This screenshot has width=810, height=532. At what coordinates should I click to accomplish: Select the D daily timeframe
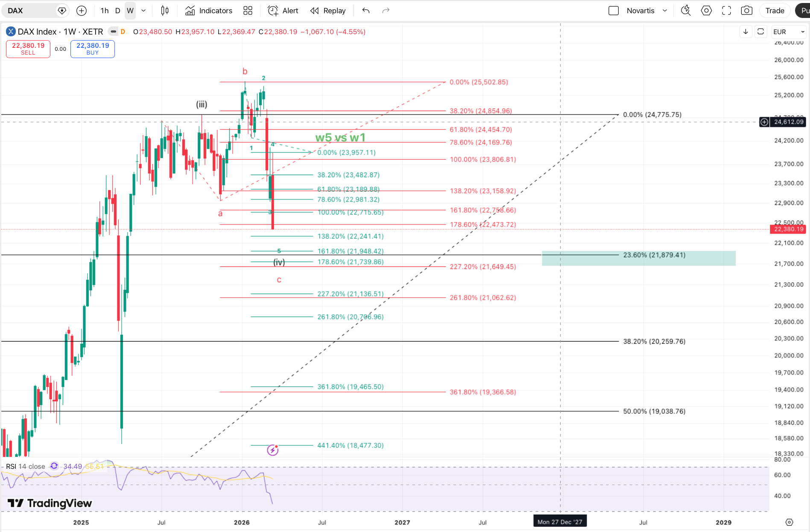(118, 11)
